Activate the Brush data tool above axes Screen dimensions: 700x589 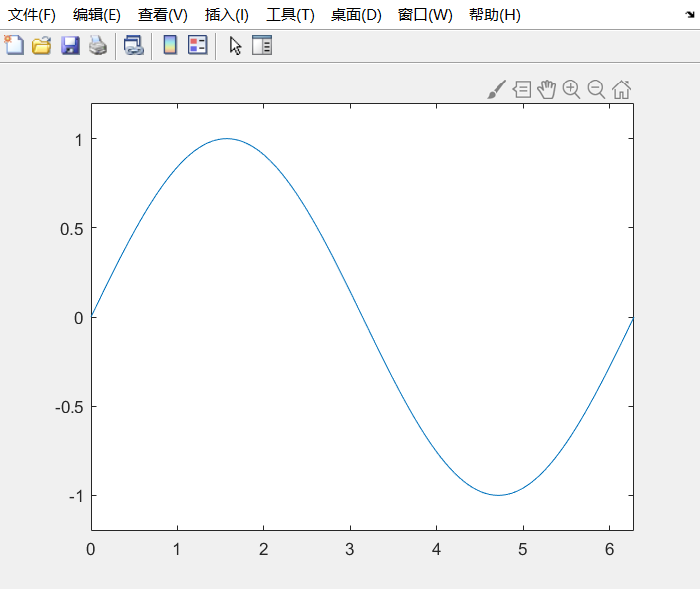(x=496, y=90)
